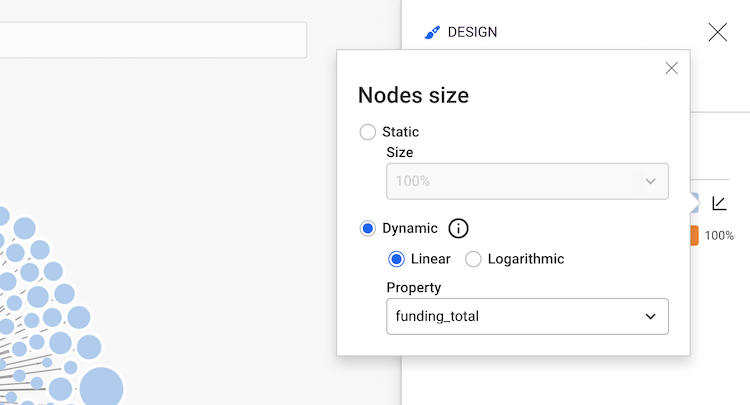Click the info icon next to Dynamic

[x=458, y=229]
